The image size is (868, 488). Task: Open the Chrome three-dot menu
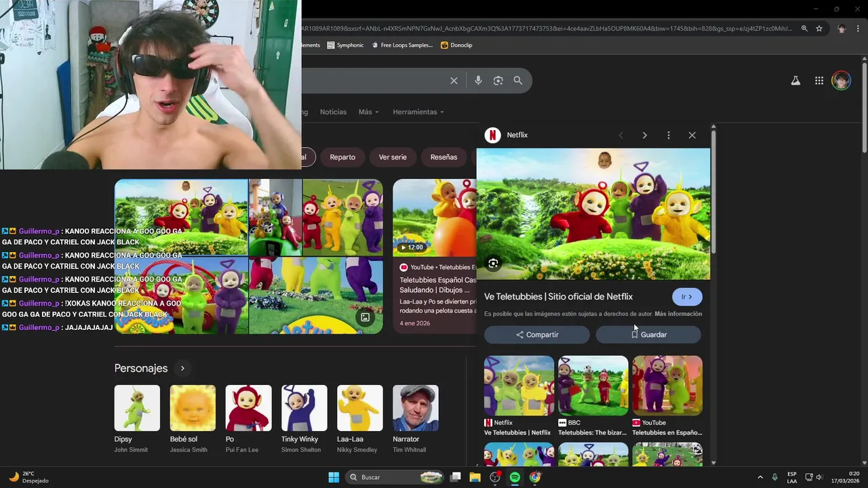857,28
